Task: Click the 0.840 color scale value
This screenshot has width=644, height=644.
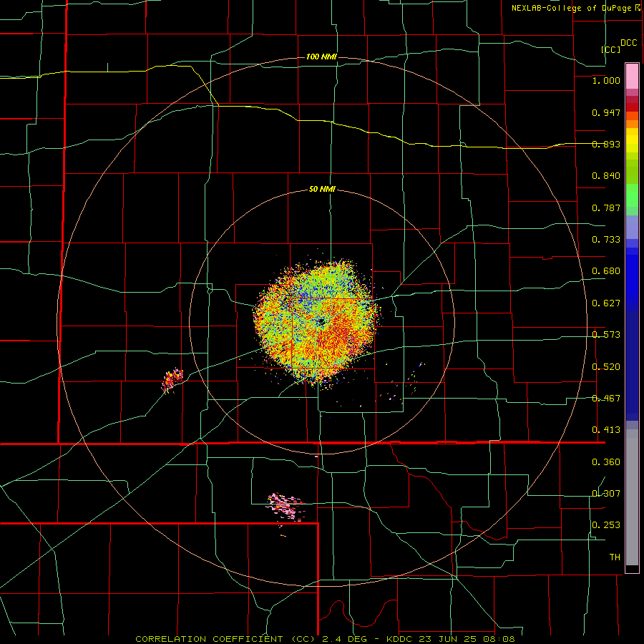Action: point(606,176)
